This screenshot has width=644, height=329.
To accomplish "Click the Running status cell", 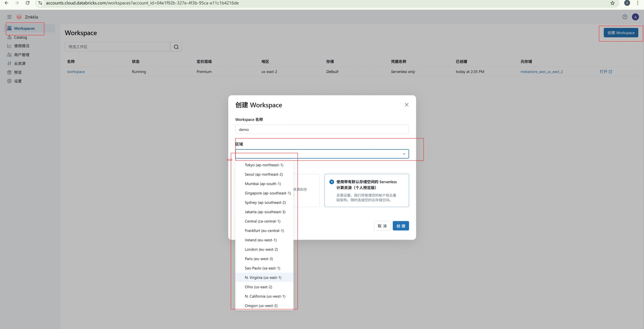I will [139, 72].
